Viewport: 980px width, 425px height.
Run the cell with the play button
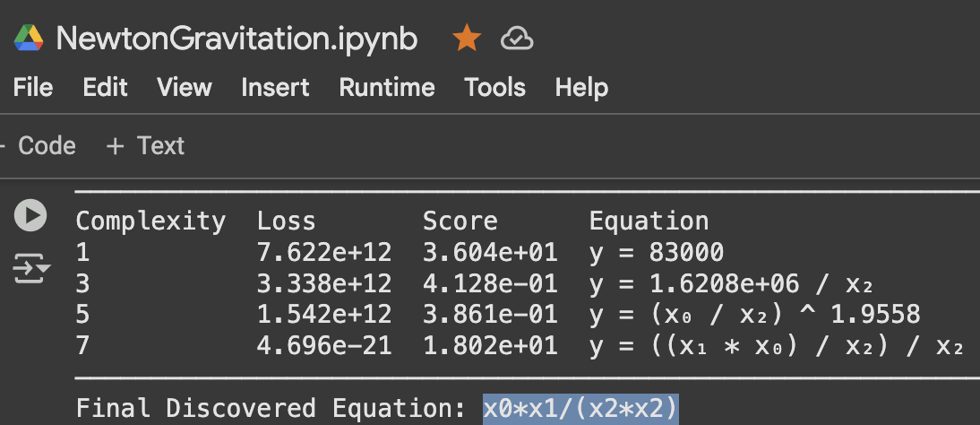coord(30,215)
